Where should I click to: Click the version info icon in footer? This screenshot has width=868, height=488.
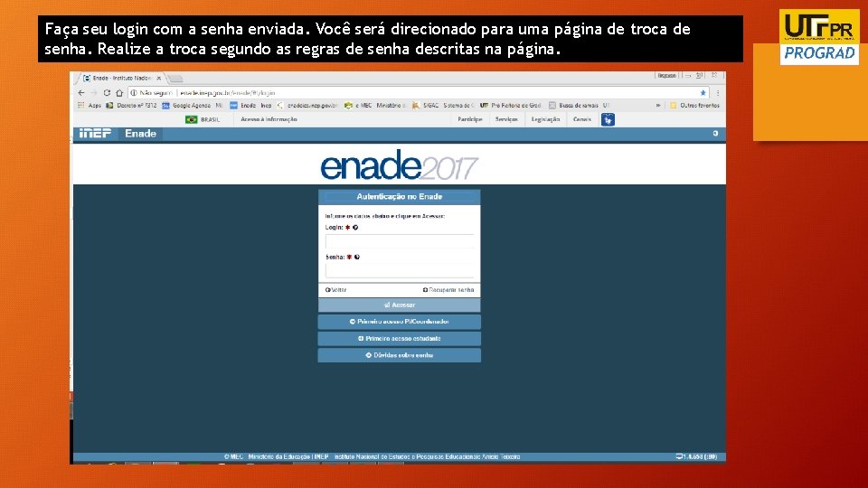[x=679, y=456]
